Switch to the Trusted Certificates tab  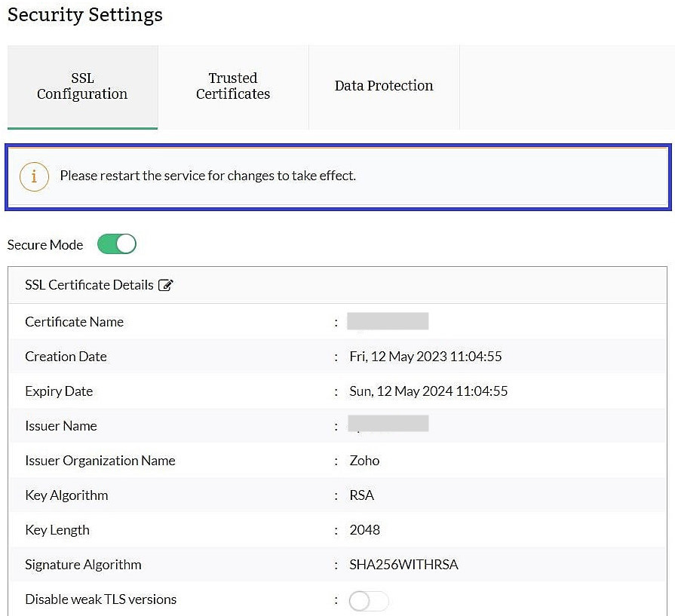pyautogui.click(x=232, y=86)
